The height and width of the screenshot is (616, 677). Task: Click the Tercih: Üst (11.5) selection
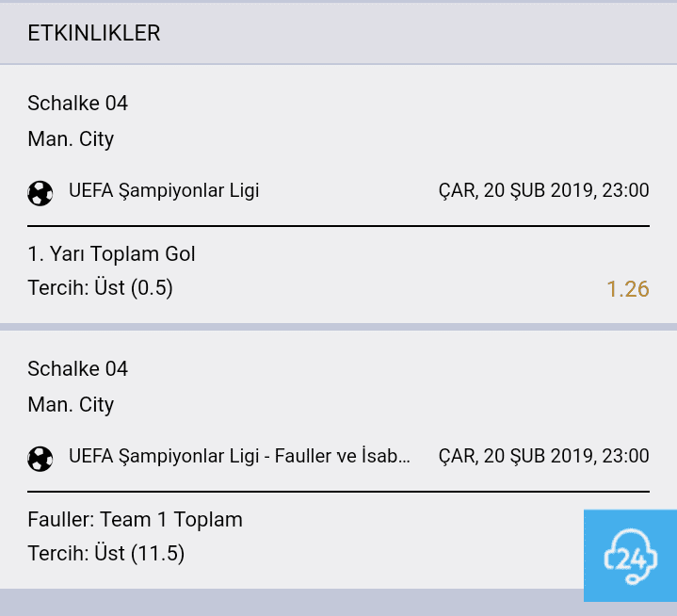click(106, 553)
